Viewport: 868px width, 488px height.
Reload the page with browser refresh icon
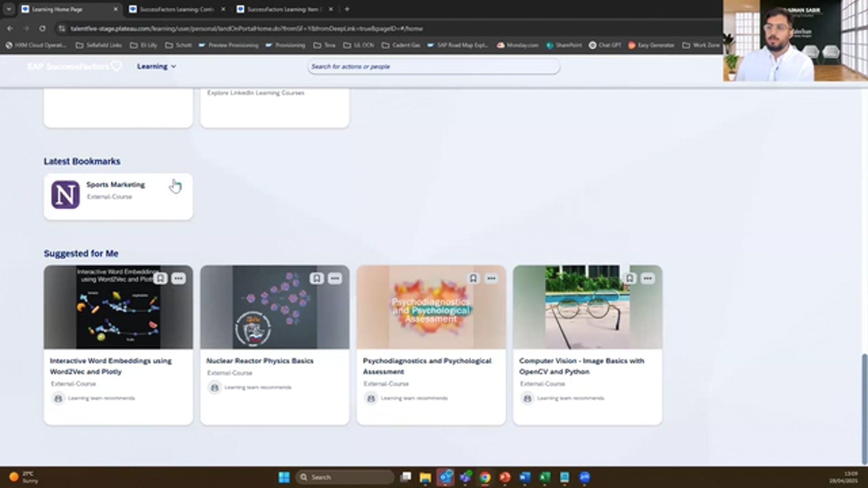(42, 29)
